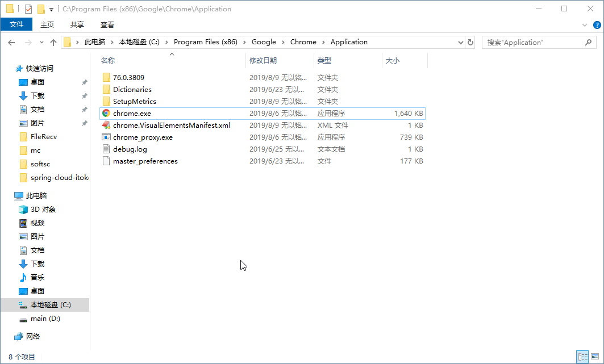Expand breadcrumb chevron after Google
The image size is (604, 364).
point(283,42)
